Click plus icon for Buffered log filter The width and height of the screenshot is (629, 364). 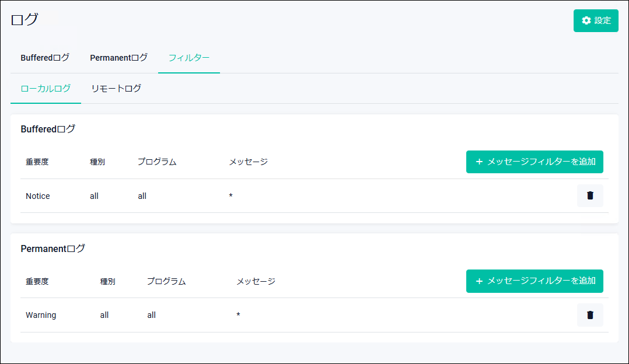[480, 162]
